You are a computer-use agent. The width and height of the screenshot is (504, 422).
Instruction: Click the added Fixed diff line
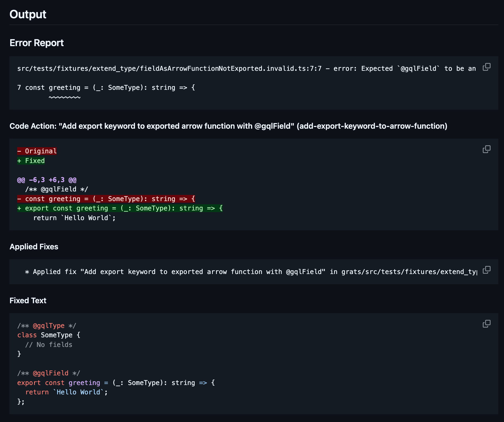pyautogui.click(x=31, y=161)
